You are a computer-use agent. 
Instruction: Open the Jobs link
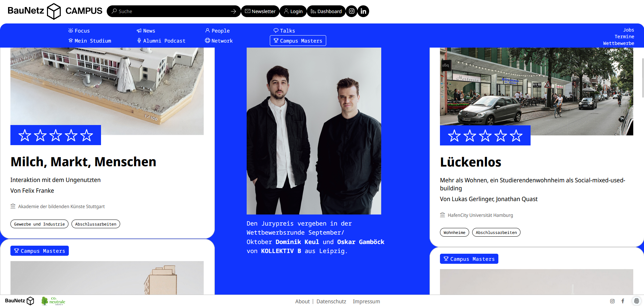[x=629, y=30]
